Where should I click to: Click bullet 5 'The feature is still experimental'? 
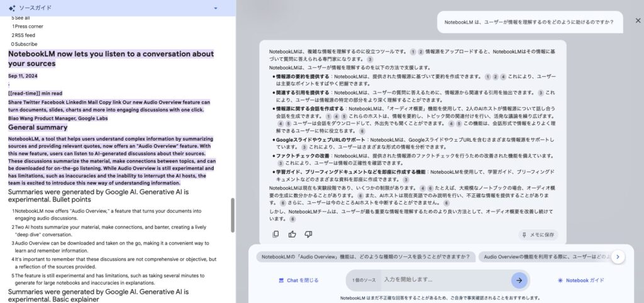click(109, 279)
